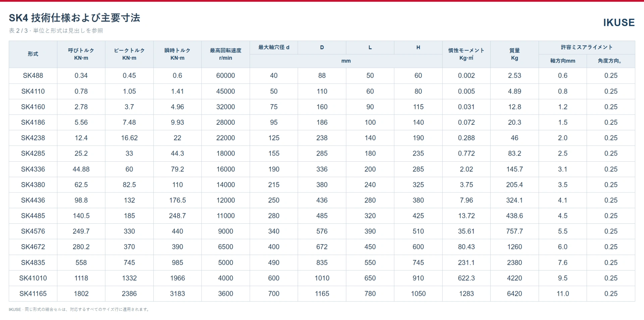Select model cell SK4835
The image size is (644, 320).
pos(33,262)
